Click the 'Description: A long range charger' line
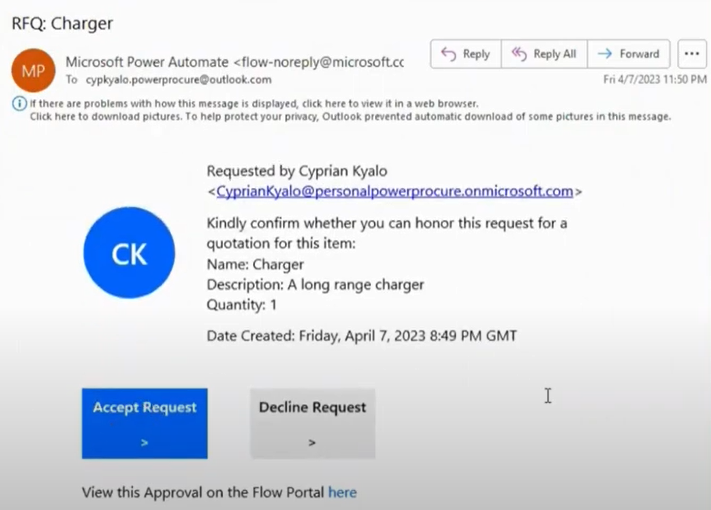Image resolution: width=711 pixels, height=510 pixels. coord(315,284)
